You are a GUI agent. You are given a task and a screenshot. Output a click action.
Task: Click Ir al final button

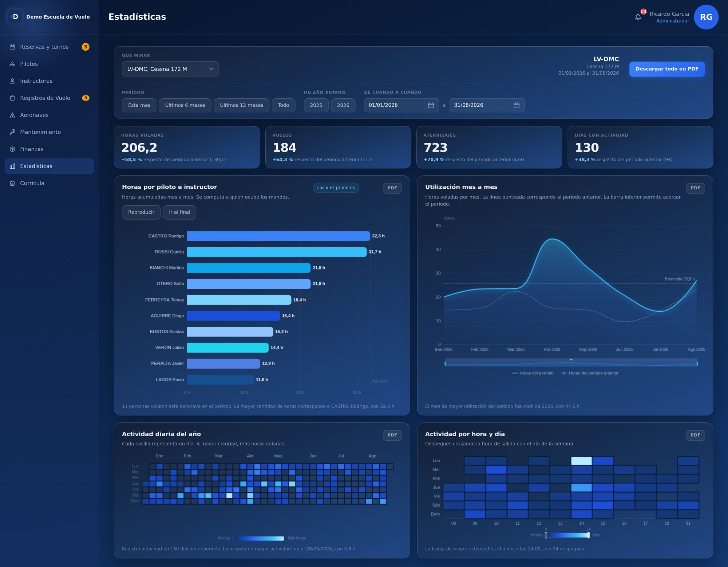coord(179,212)
